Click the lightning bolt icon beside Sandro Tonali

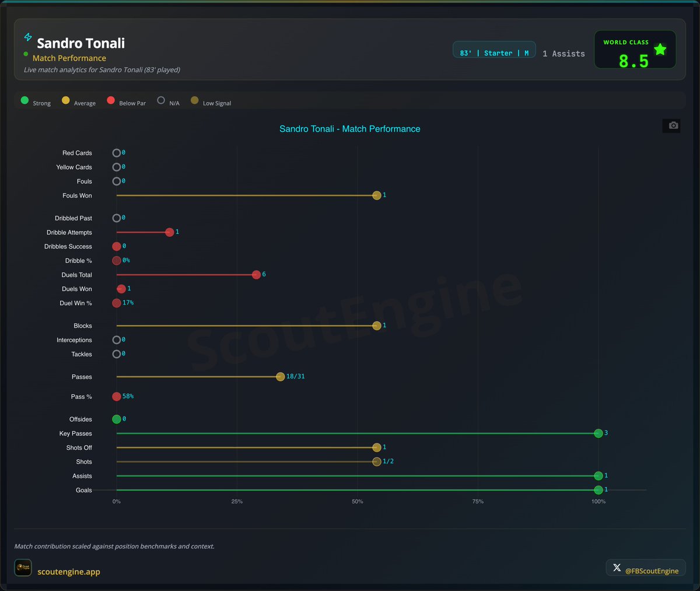click(27, 36)
